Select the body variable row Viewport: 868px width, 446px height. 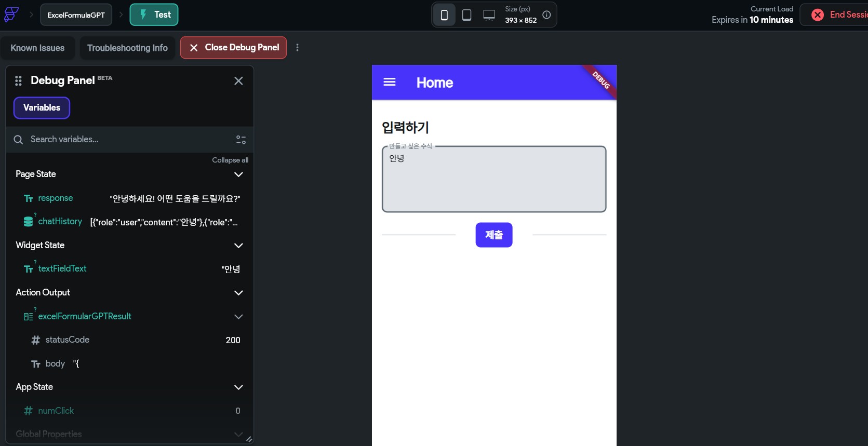click(x=130, y=364)
